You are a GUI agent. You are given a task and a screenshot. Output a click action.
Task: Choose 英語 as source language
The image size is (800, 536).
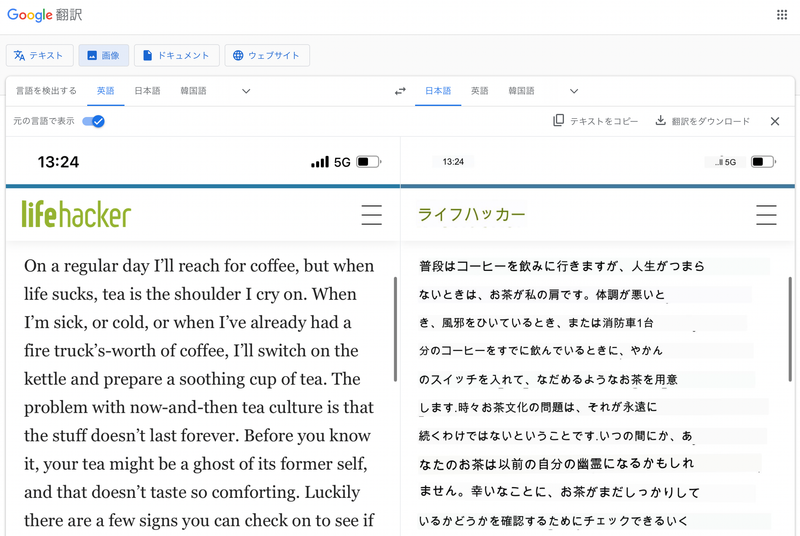tap(106, 91)
